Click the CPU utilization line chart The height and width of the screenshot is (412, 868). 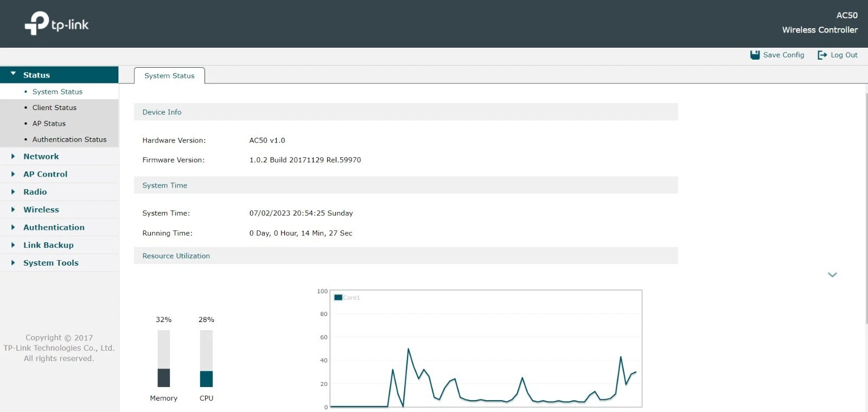coord(486,349)
